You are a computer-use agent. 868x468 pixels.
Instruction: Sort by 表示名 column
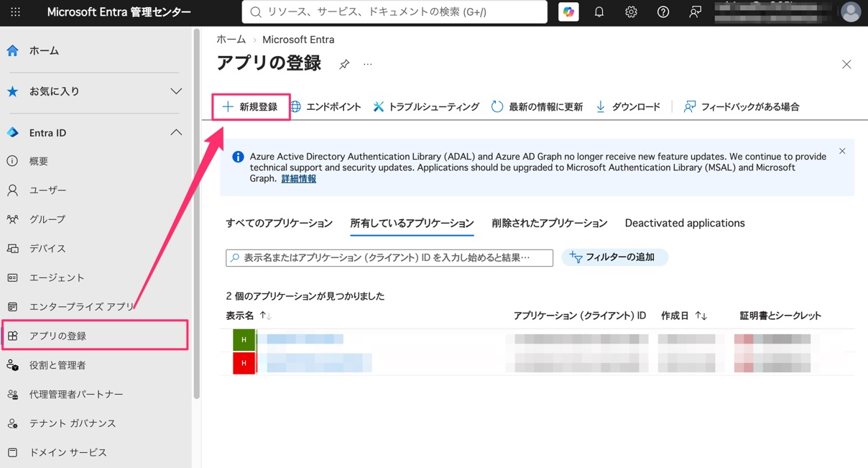click(x=248, y=316)
